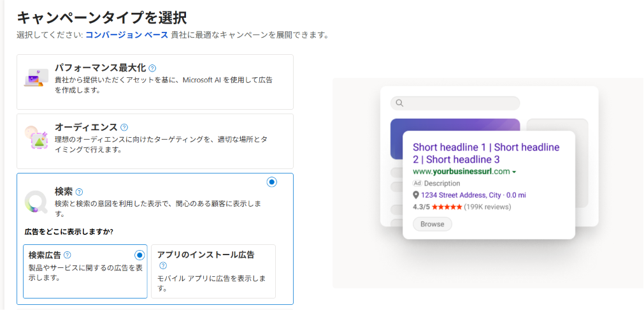The width and height of the screenshot is (644, 310).
Task: Open help icon next to パフォーマンス最大化
Action: tap(152, 68)
